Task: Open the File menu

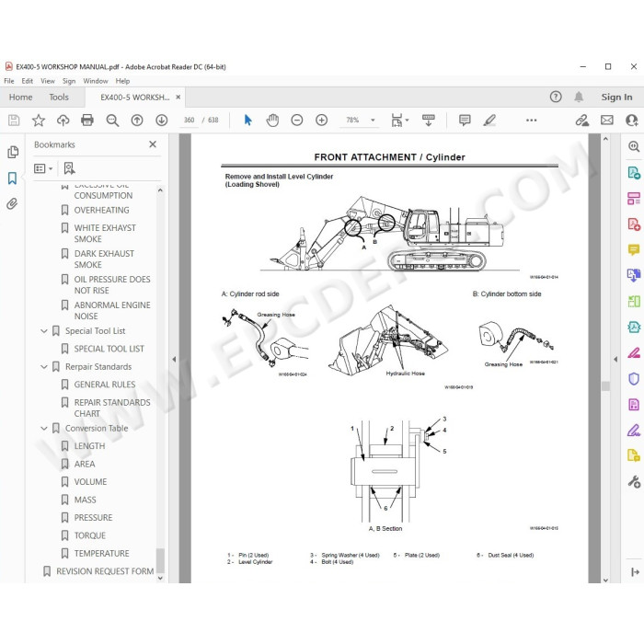Action: (9, 81)
